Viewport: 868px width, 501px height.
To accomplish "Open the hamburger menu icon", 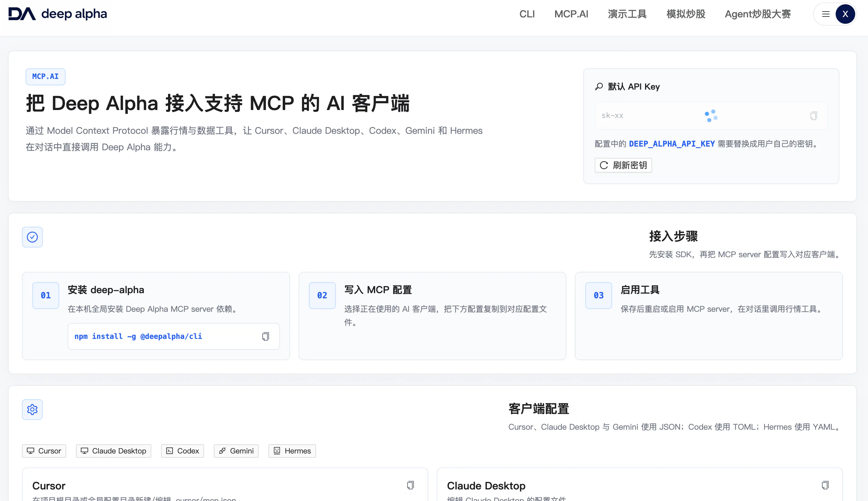I will point(826,14).
